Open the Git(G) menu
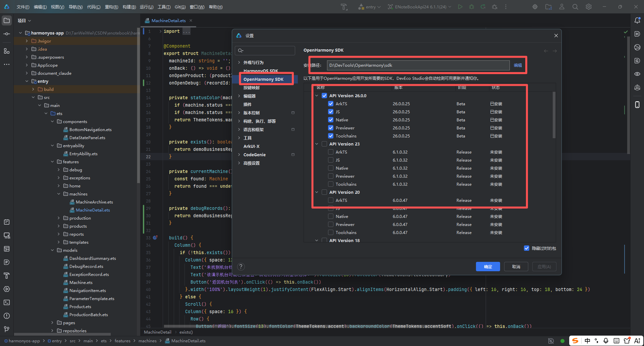The image size is (644, 346). pyautogui.click(x=180, y=7)
